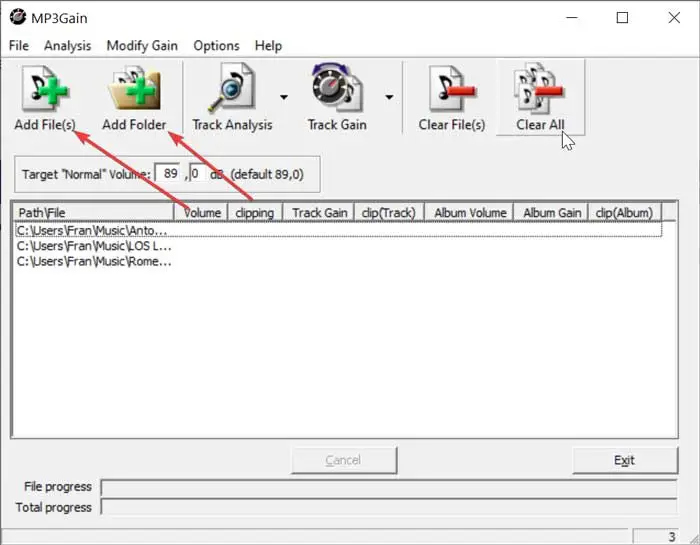Image resolution: width=700 pixels, height=545 pixels.
Task: Click the Clear File(s) toolbar icon
Action: (x=451, y=89)
